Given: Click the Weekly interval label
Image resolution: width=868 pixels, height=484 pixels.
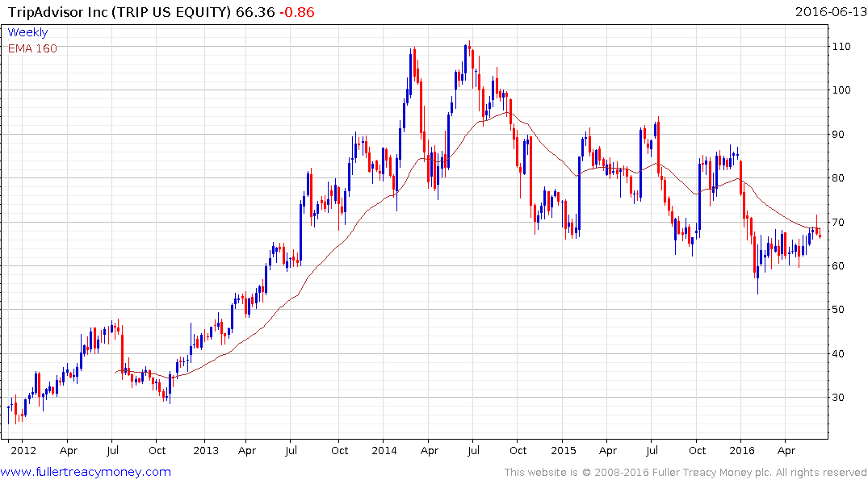Looking at the screenshot, I should coord(27,32).
